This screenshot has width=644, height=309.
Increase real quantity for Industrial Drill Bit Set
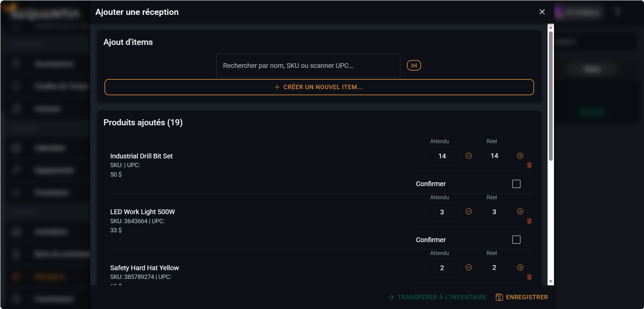[520, 156]
